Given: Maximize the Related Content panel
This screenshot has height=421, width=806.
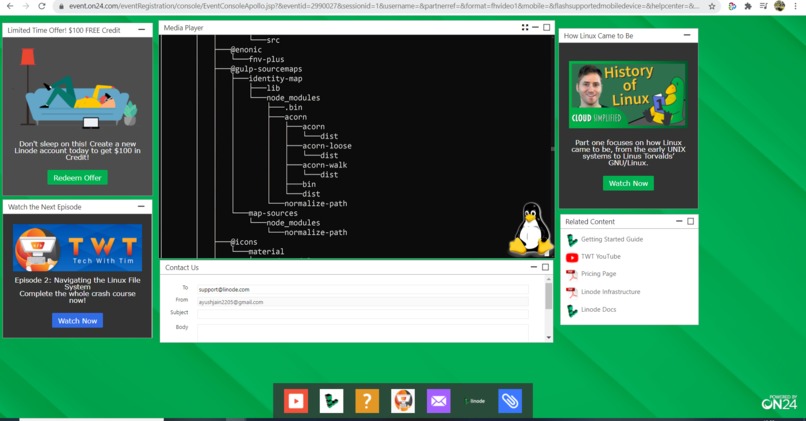Looking at the screenshot, I should coord(690,221).
